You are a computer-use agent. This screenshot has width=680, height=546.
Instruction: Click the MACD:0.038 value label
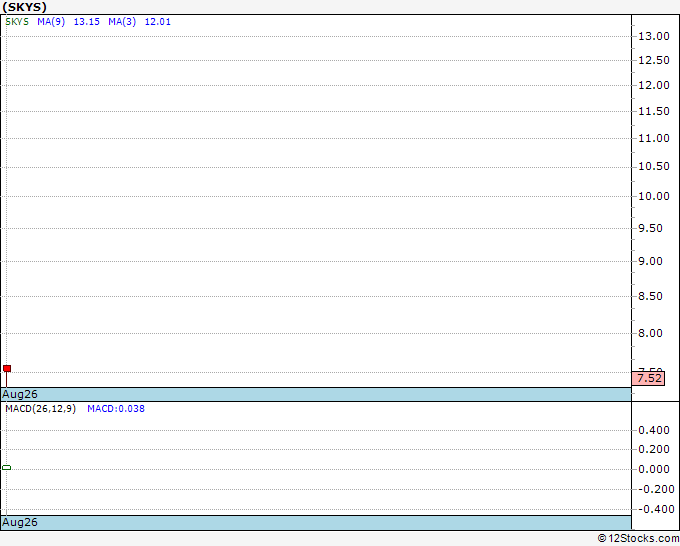pyautogui.click(x=116, y=409)
